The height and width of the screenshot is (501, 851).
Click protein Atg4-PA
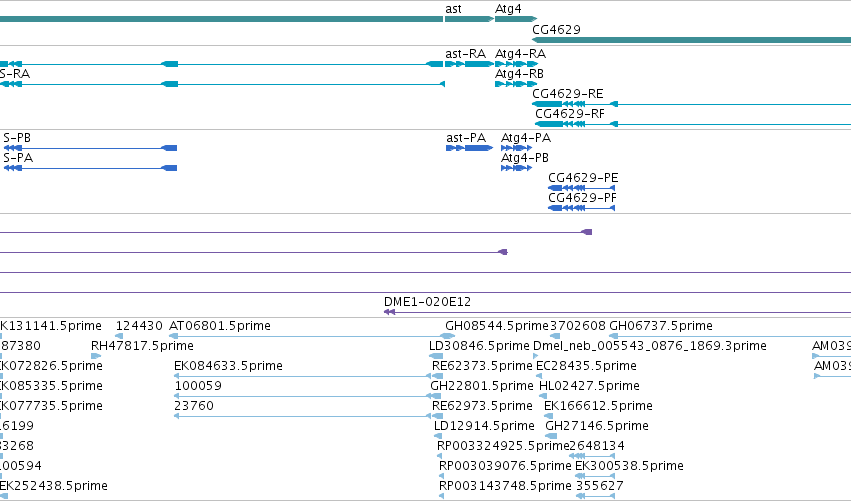click(x=526, y=138)
